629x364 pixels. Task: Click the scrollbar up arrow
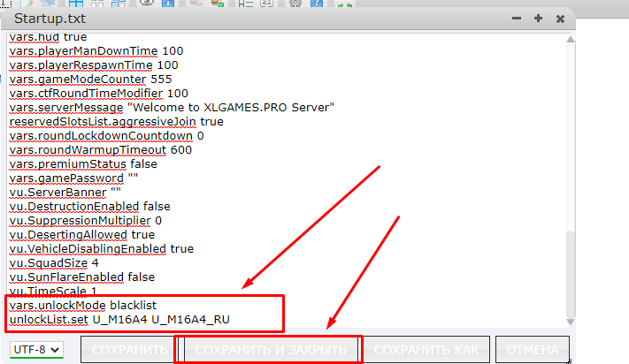click(x=570, y=39)
